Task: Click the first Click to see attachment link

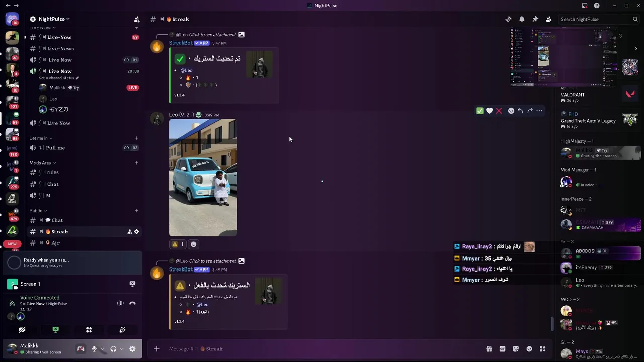Action: [212, 35]
